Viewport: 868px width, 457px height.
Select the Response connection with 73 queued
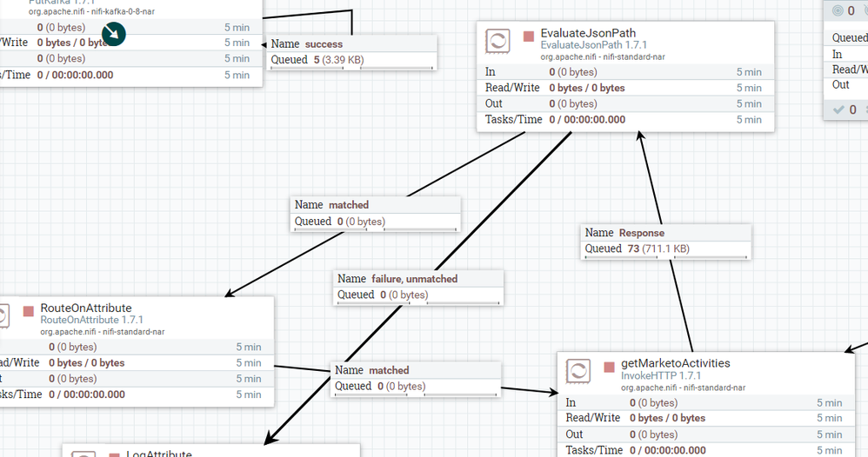[666, 242]
